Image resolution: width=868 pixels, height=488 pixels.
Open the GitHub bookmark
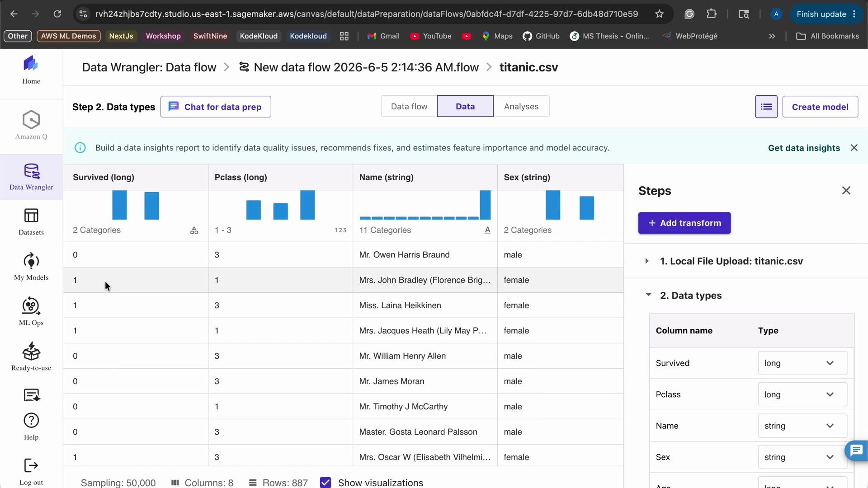[x=541, y=36]
